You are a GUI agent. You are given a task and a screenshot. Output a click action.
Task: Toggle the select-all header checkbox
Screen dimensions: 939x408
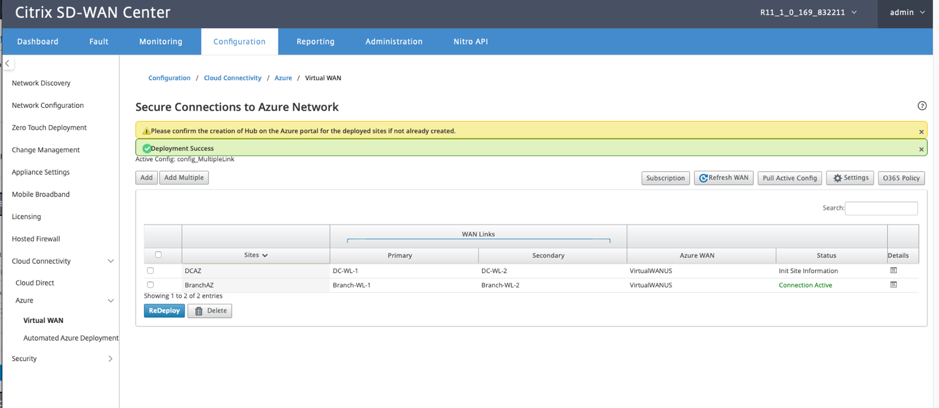point(159,255)
